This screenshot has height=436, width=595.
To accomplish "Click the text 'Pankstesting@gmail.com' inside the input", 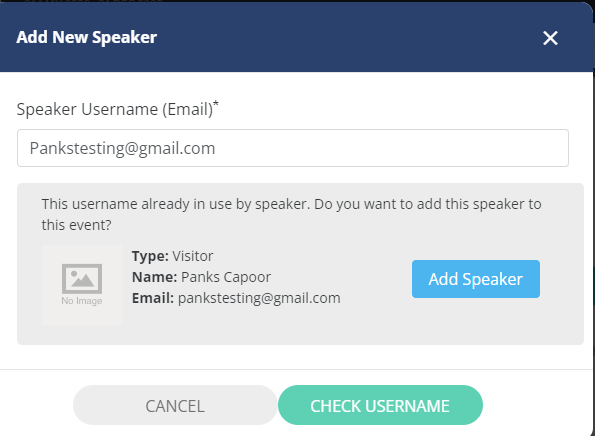I will coord(122,148).
